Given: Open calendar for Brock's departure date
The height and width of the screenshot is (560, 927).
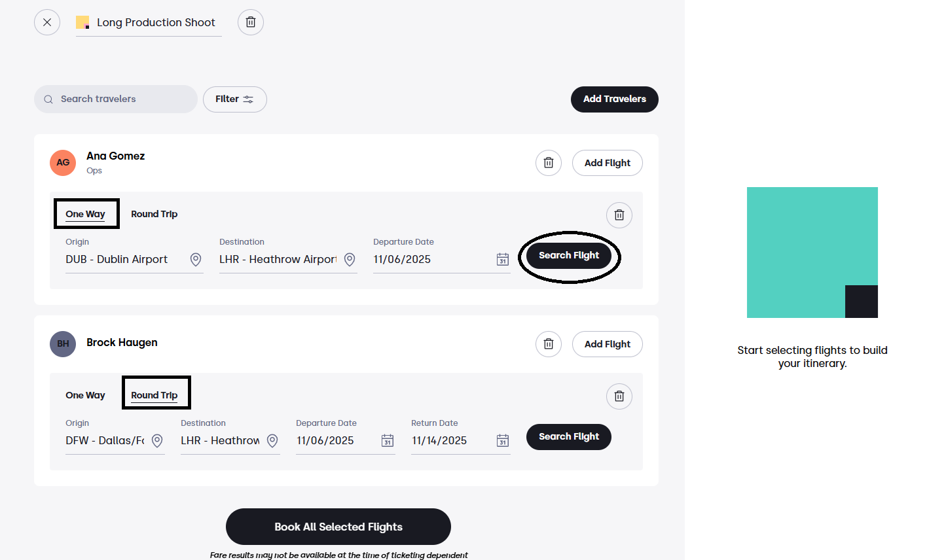Looking at the screenshot, I should [x=387, y=441].
